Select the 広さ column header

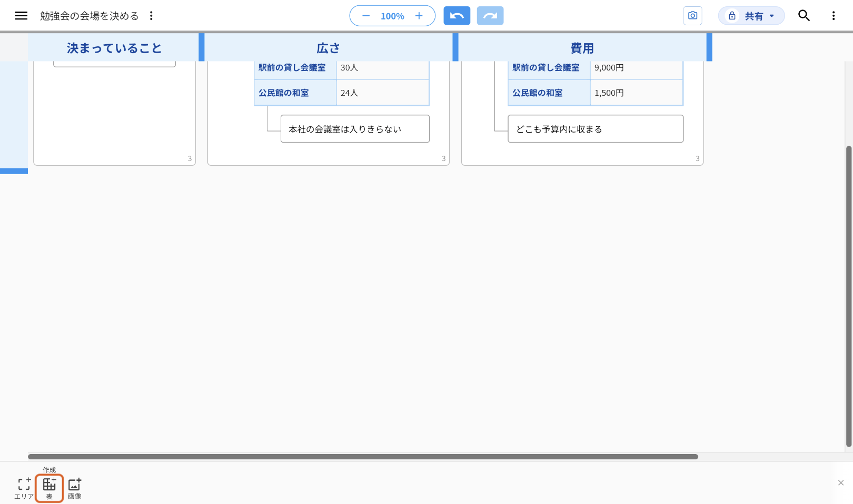point(328,48)
